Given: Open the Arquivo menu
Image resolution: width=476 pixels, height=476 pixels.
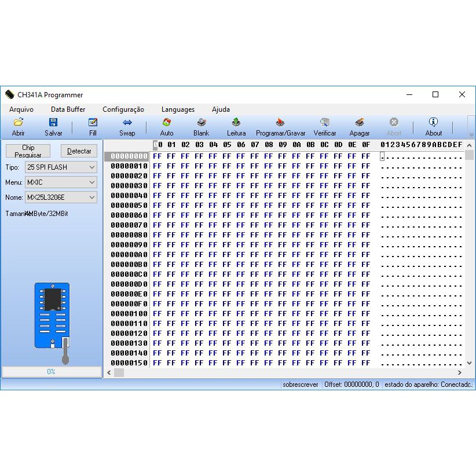Looking at the screenshot, I should [x=21, y=109].
